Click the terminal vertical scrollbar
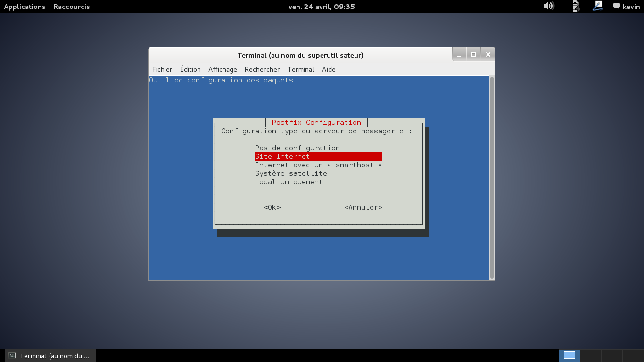This screenshot has height=362, width=644. (x=492, y=178)
